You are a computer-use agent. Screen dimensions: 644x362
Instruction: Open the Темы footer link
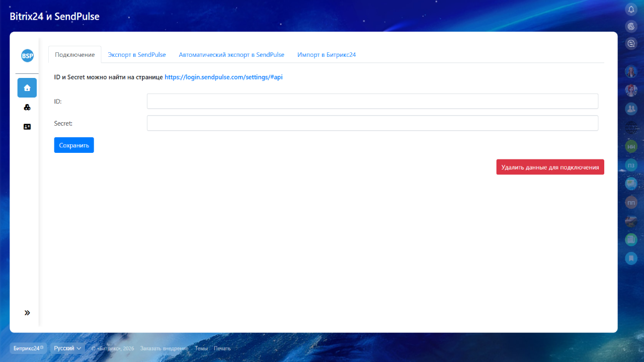[201, 348]
